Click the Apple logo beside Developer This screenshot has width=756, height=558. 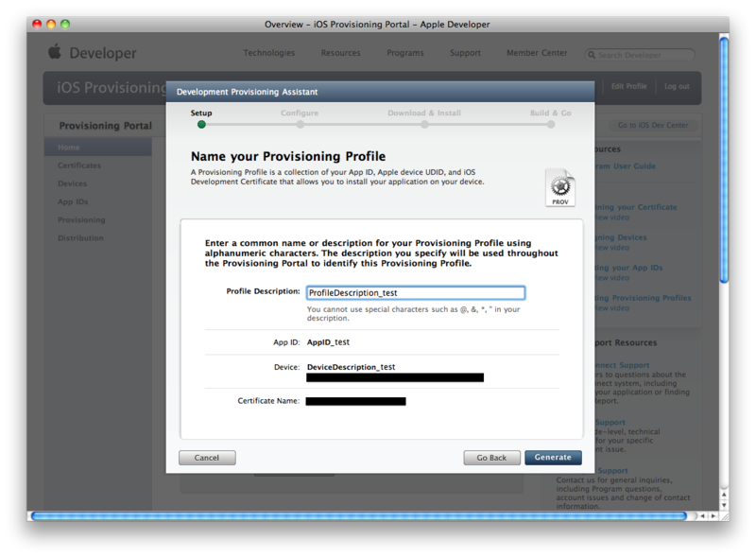pyautogui.click(x=55, y=51)
